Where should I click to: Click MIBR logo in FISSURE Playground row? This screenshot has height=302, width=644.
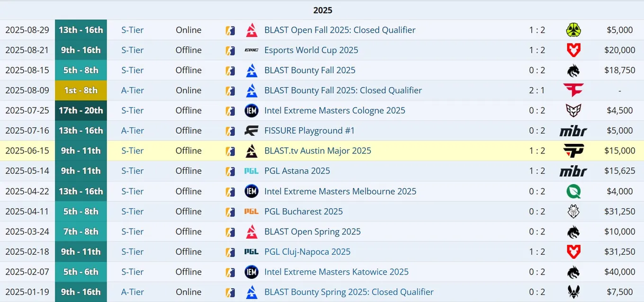(573, 131)
